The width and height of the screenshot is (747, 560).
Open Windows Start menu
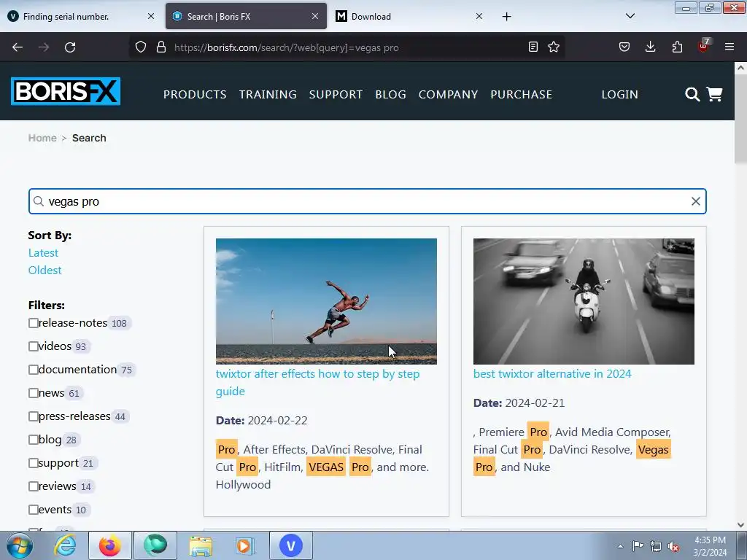click(x=20, y=545)
